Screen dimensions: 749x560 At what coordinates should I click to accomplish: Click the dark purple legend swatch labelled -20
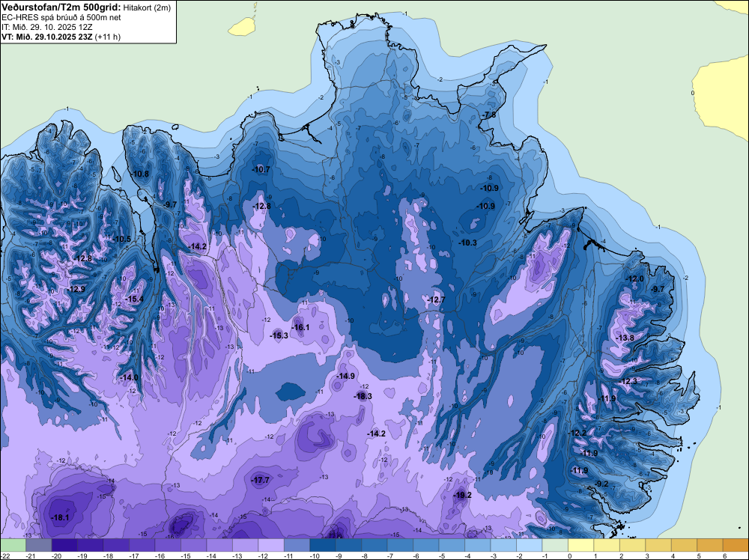(x=64, y=545)
